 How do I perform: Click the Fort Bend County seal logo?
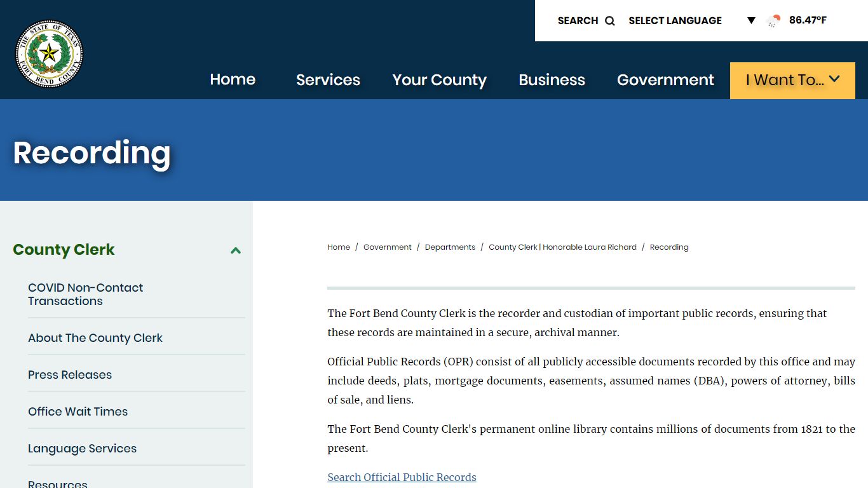[50, 53]
